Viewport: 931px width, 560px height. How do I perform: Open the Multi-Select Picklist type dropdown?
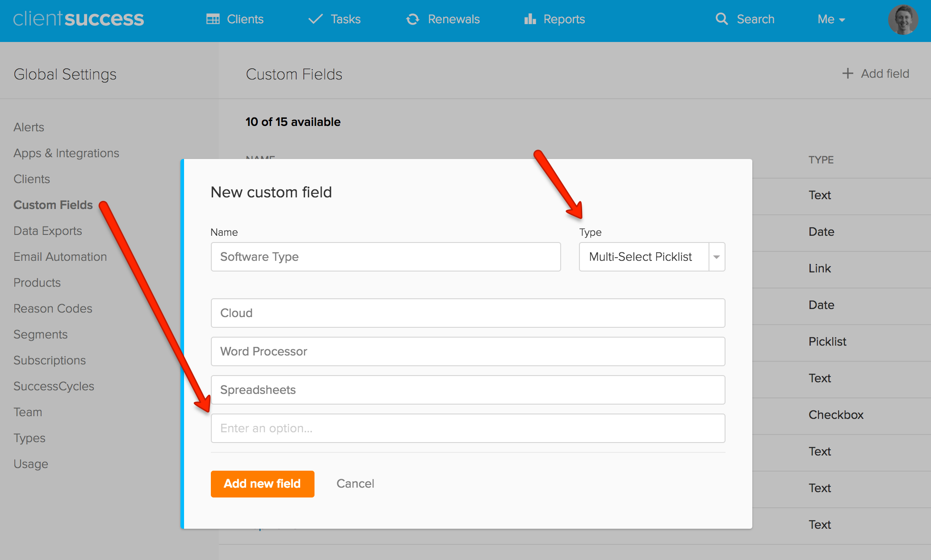[x=717, y=257]
